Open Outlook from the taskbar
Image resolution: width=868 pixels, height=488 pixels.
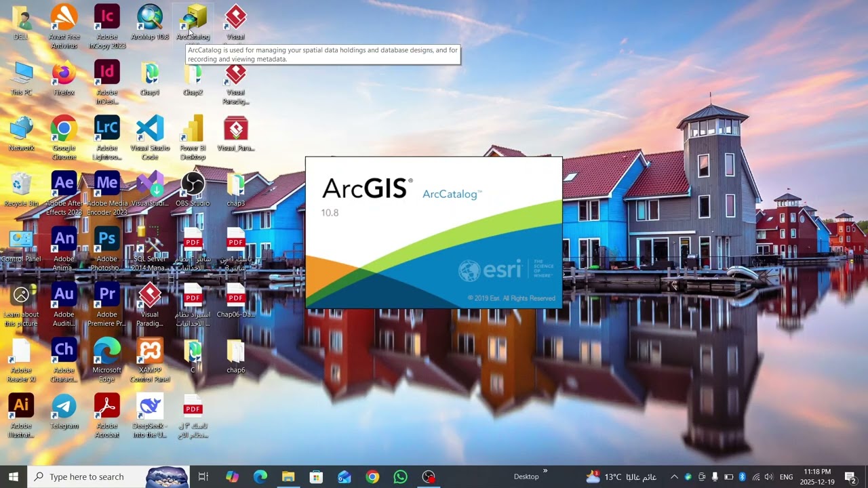click(344, 476)
